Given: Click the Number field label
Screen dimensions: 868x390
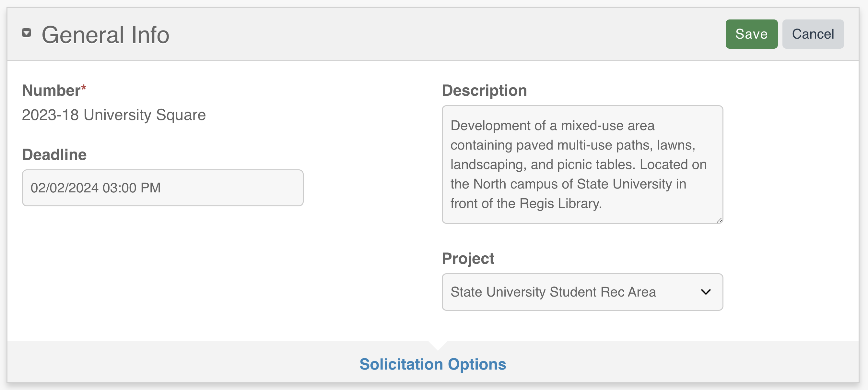Looking at the screenshot, I should [51, 91].
